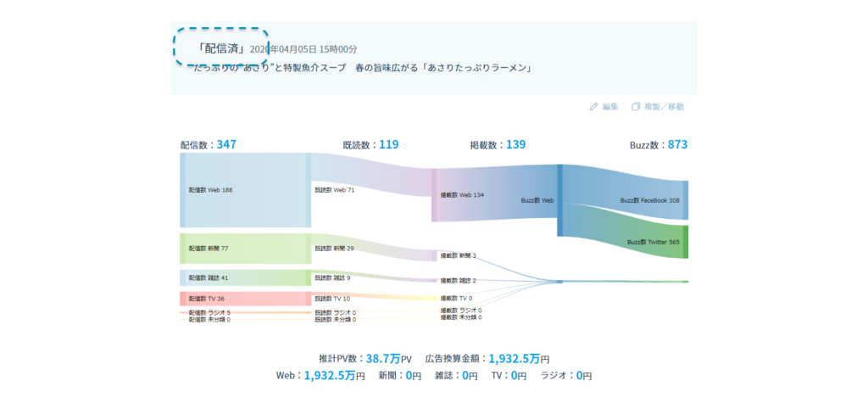868x409 pixels.
Task: Open the 編集 edit link
Action: coord(609,107)
